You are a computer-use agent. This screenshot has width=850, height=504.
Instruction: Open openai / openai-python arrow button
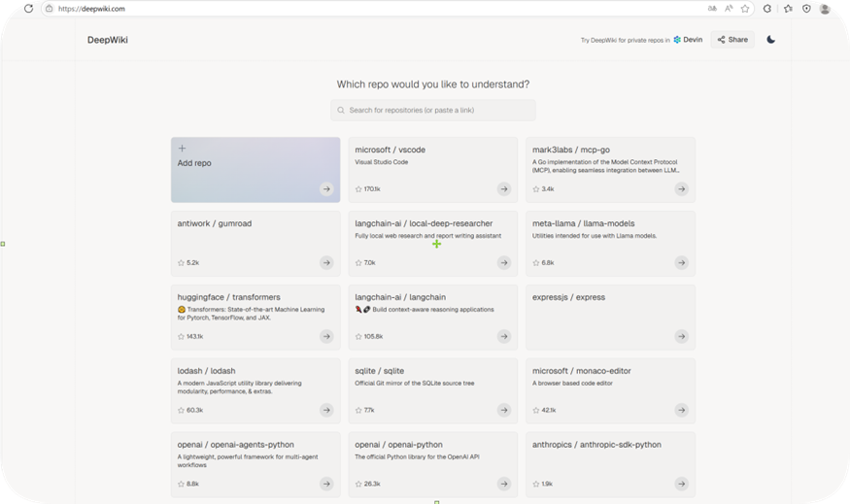point(504,484)
